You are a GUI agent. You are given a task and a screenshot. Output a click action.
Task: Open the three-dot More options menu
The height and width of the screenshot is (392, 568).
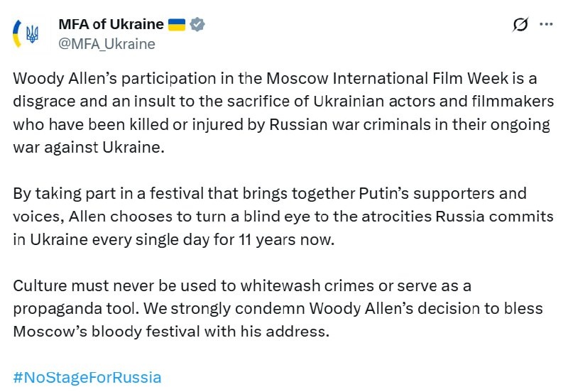[546, 25]
